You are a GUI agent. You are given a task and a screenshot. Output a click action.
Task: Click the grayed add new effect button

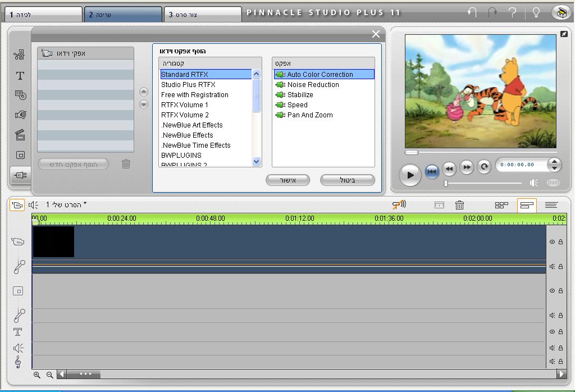click(x=74, y=165)
